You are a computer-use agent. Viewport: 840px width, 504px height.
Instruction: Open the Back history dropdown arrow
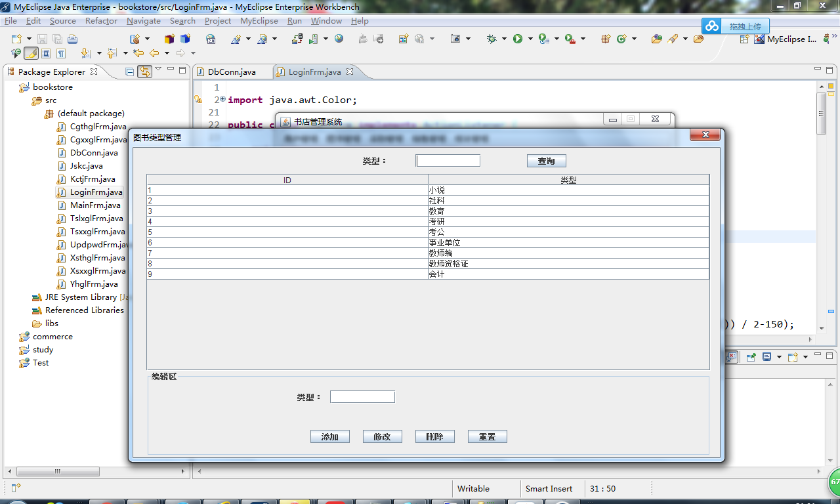167,53
